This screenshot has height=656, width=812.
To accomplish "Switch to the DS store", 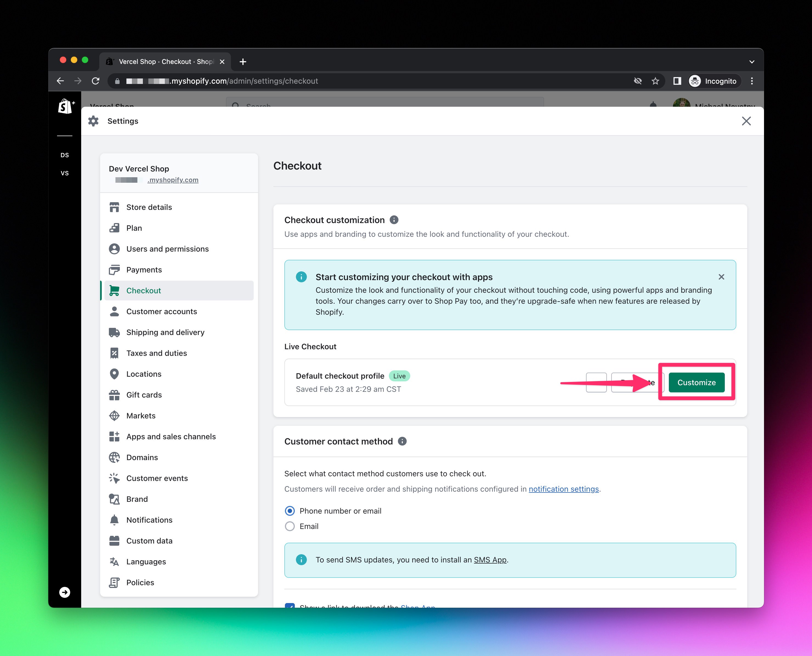I will [65, 155].
